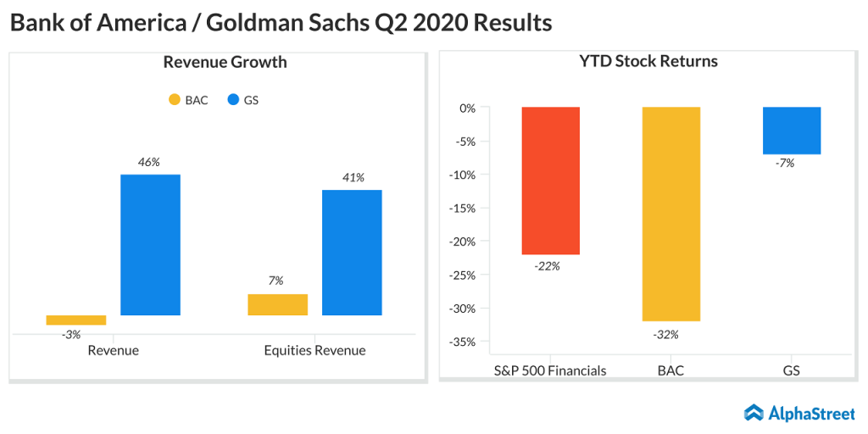
Task: Click the AlphaStreet logo icon
Action: click(x=754, y=413)
